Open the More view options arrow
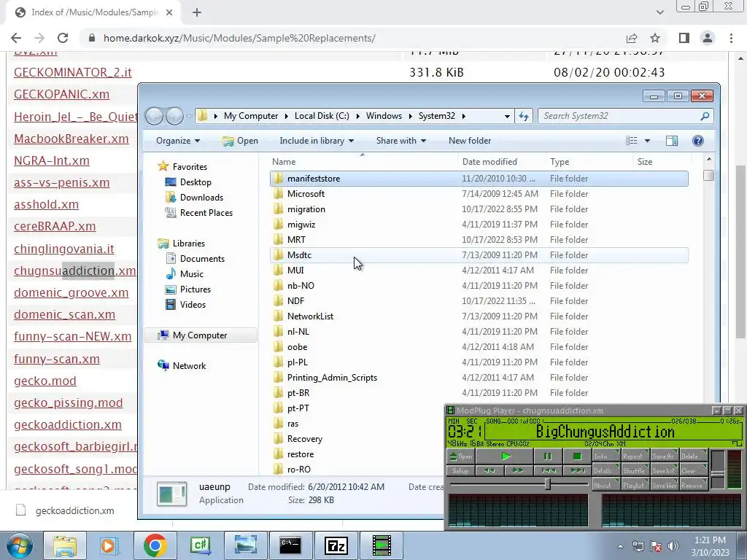 click(x=648, y=141)
